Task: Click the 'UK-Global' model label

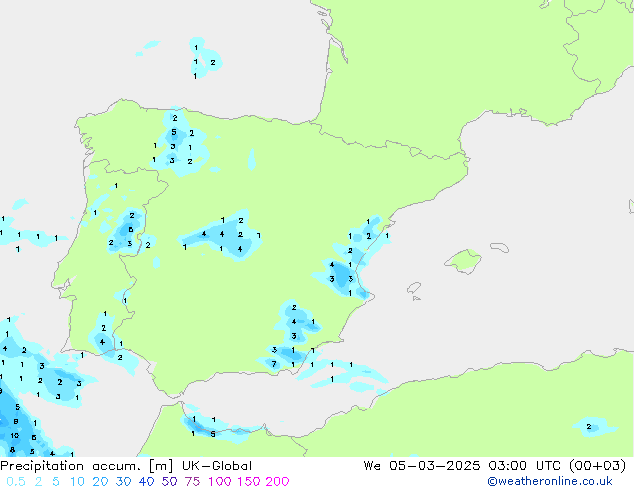Action: pos(217,466)
